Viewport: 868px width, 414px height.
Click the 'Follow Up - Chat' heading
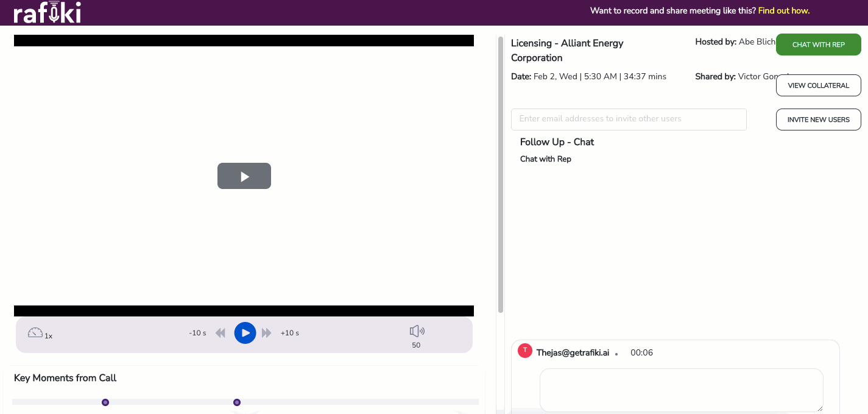557,142
